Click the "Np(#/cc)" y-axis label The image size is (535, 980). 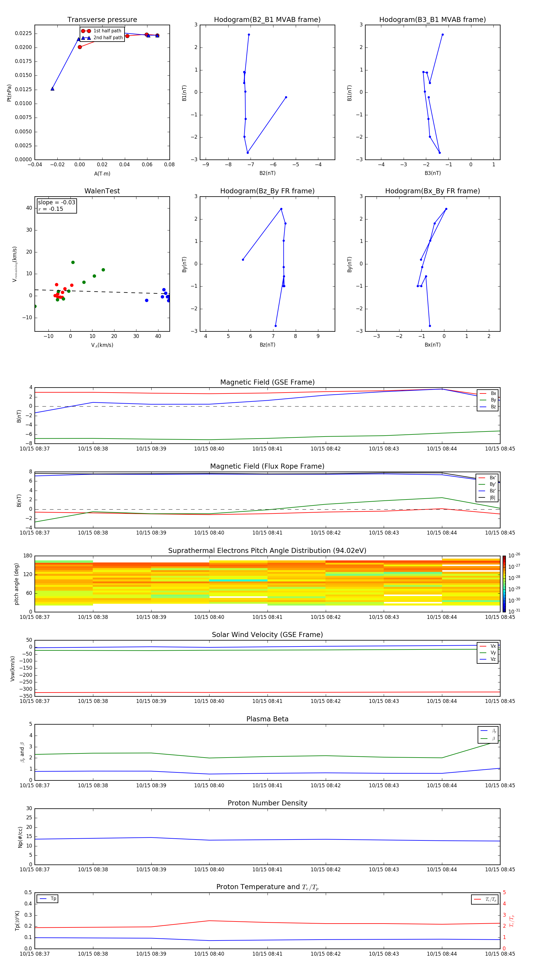[20, 837]
